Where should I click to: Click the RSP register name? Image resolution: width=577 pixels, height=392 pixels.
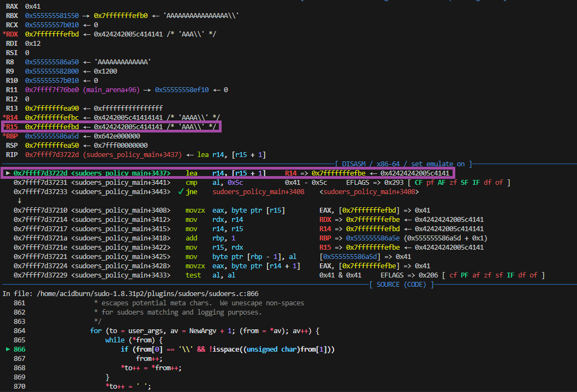pos(12,145)
